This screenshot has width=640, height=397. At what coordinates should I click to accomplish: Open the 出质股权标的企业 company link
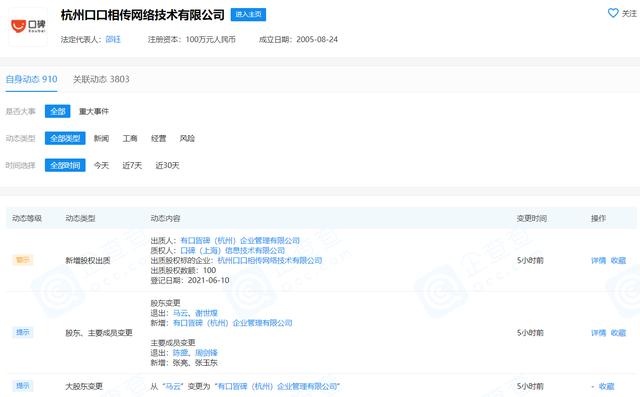[x=270, y=260]
